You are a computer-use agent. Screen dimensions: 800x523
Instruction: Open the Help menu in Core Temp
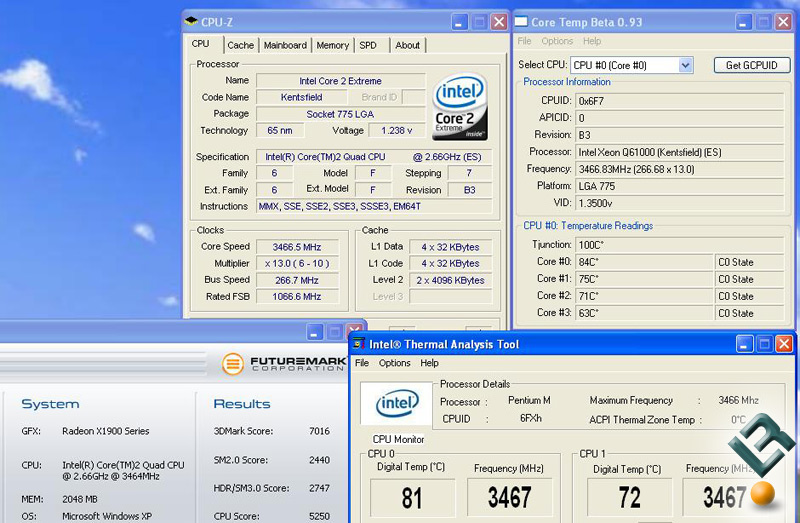592,41
